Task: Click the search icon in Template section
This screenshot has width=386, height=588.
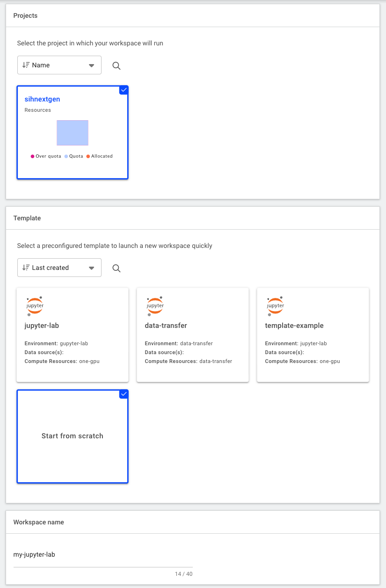Action: [x=116, y=268]
